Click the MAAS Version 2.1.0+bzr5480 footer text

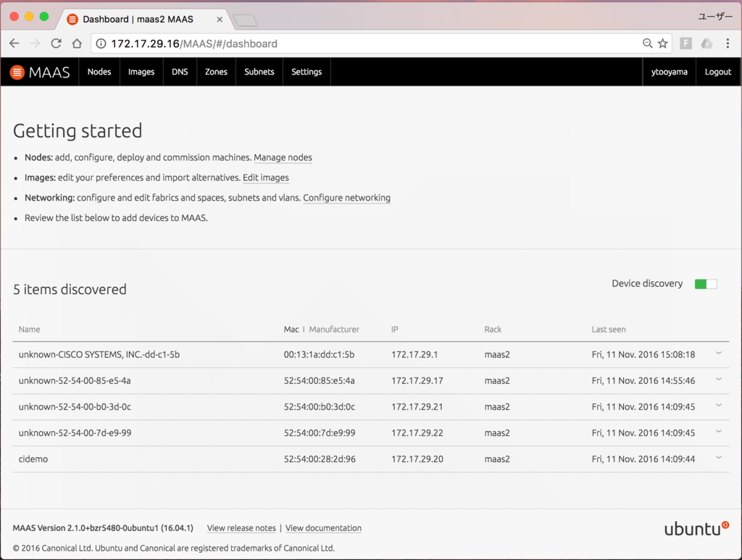(103, 528)
